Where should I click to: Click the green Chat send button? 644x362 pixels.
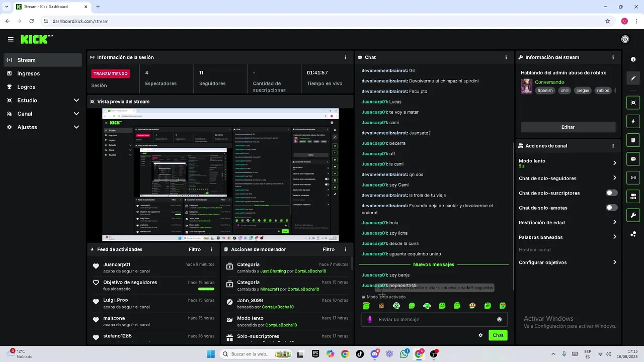[x=498, y=335]
